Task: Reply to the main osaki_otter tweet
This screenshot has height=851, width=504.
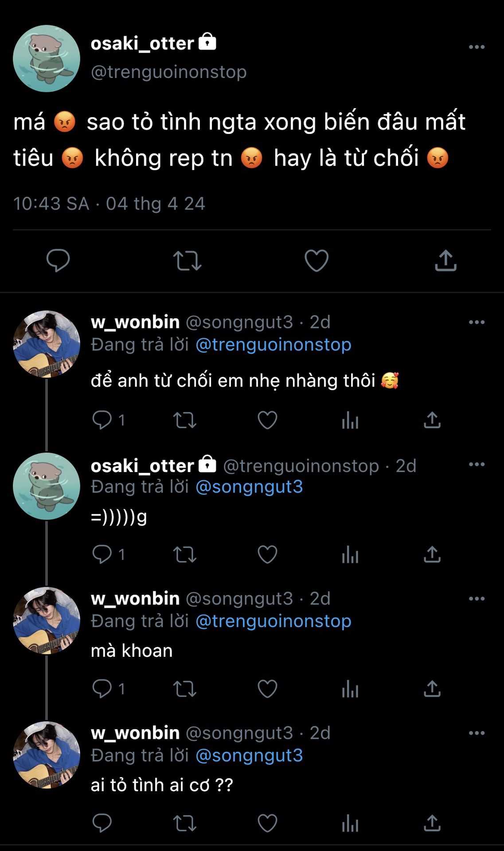Action: (58, 260)
